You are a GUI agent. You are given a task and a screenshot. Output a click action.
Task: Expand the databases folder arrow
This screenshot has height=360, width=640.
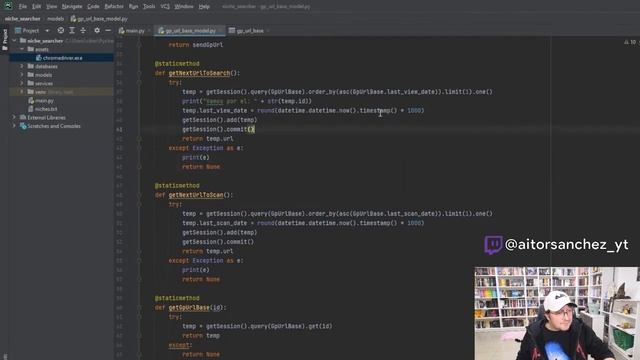(22, 66)
